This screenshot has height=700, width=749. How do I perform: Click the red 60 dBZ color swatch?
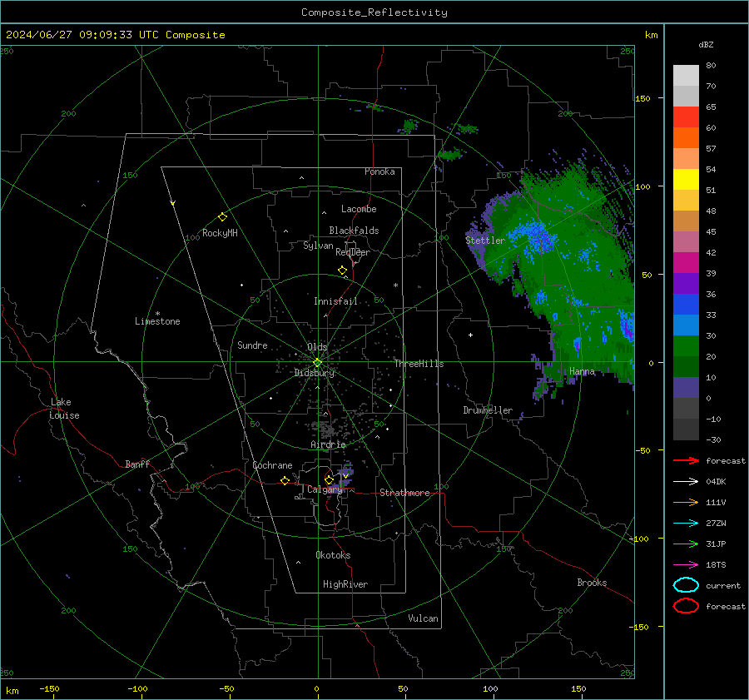tap(686, 117)
